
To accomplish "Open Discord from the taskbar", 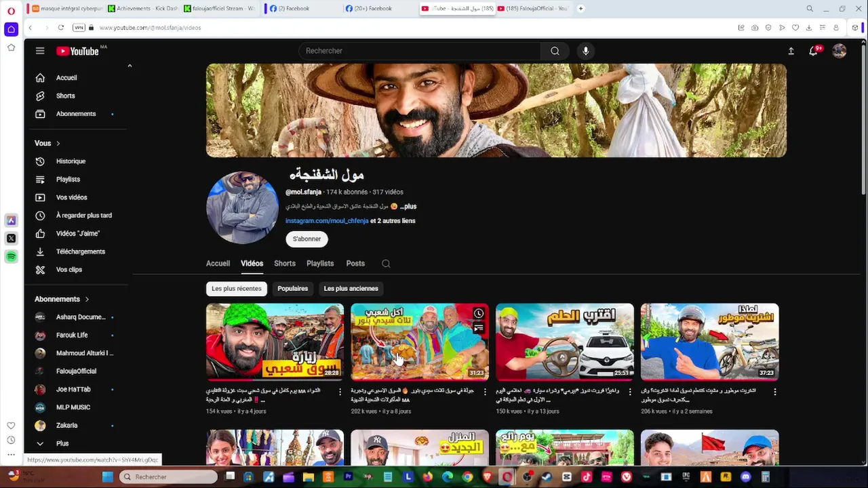I will 746,477.
